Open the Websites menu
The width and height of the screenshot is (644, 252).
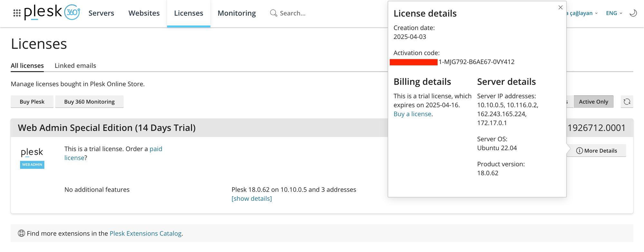[144, 13]
